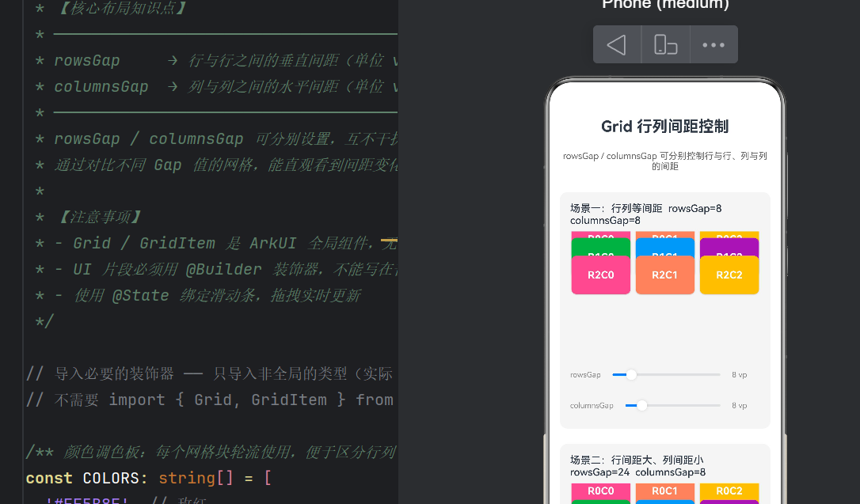
Task: Click the R0C0 cell in scene two grid
Action: coord(600,491)
